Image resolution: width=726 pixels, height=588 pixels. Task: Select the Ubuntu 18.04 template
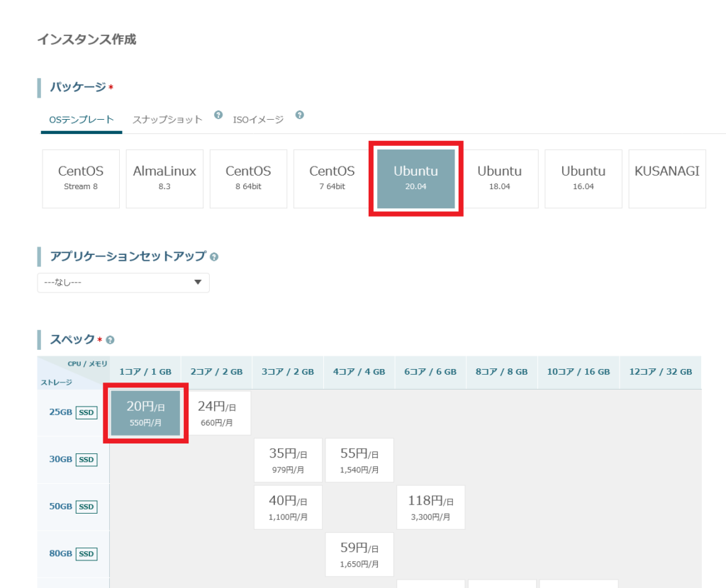500,179
